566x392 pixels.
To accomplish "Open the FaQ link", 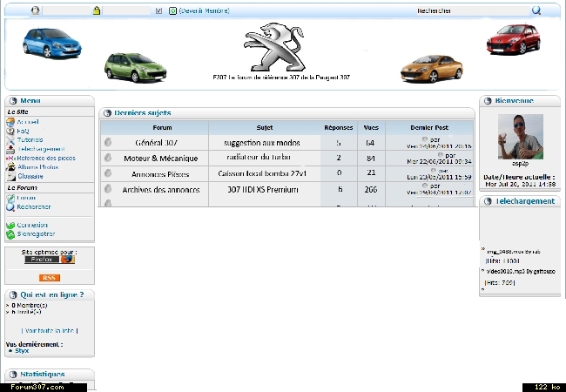I will 23,131.
